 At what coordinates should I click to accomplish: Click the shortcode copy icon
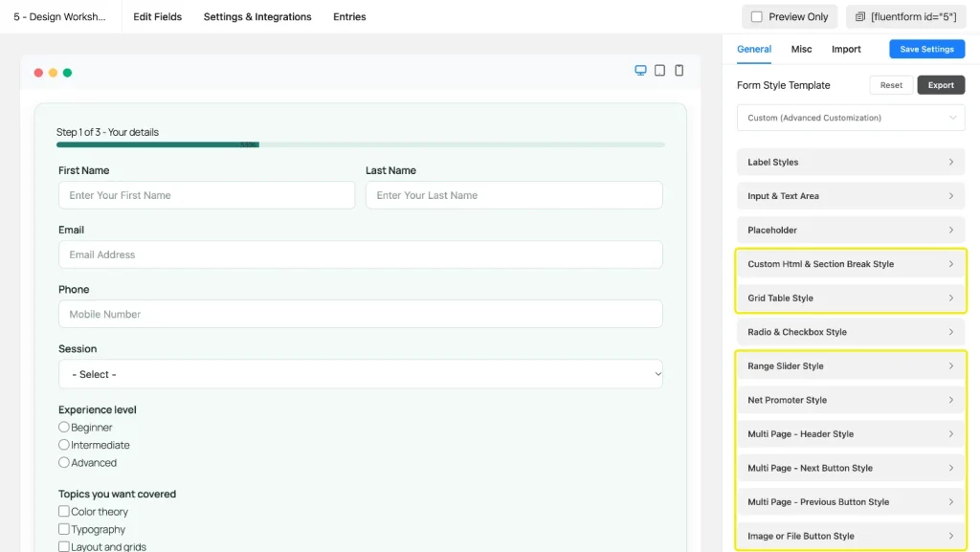(860, 17)
